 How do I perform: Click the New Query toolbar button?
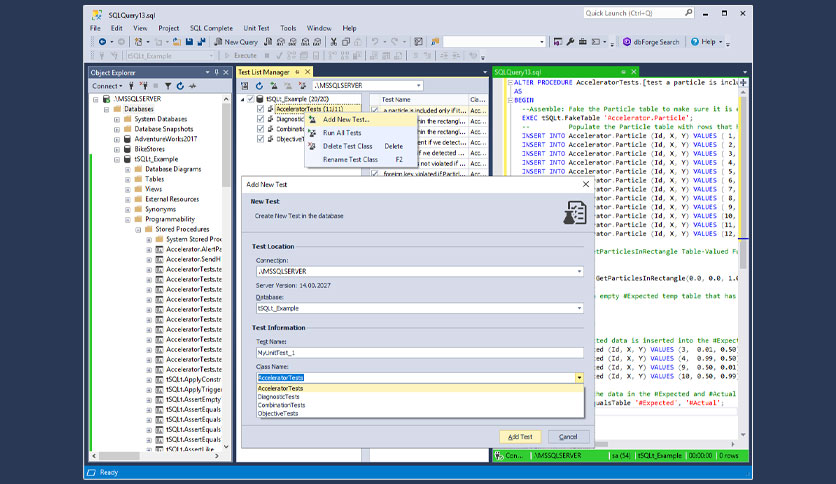tap(236, 42)
